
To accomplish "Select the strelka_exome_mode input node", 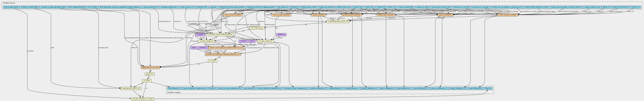I will click(308, 7).
